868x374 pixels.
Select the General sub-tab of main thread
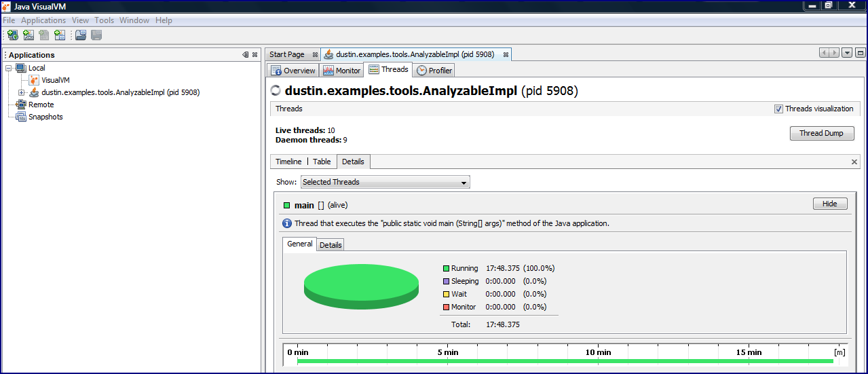coord(299,244)
